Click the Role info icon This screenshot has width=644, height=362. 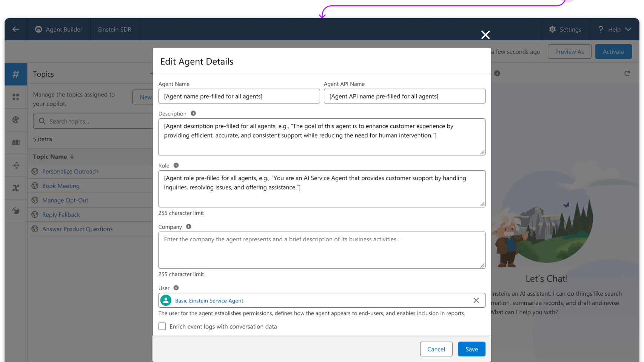[176, 166]
